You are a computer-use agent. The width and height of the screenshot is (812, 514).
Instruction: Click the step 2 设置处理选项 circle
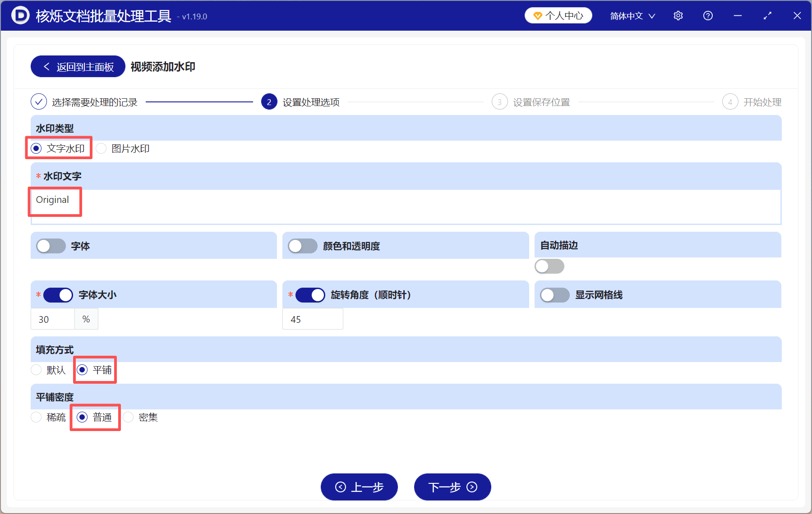pyautogui.click(x=269, y=102)
